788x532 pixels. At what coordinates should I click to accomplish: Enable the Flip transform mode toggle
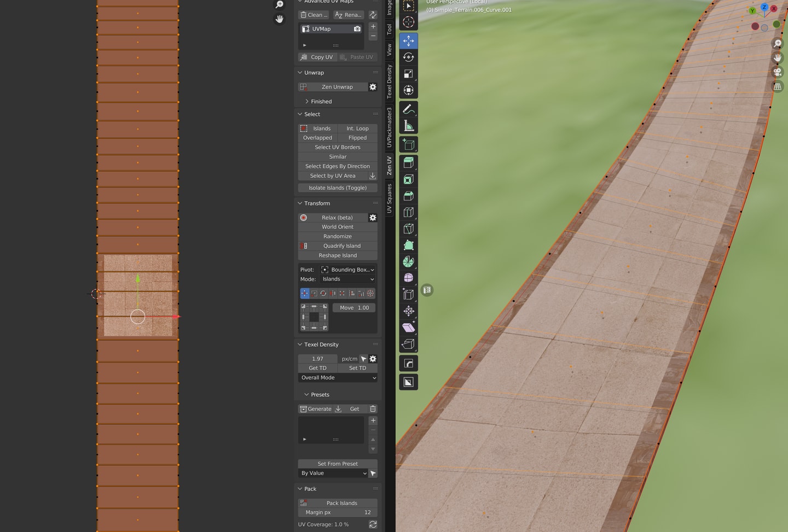click(x=333, y=293)
